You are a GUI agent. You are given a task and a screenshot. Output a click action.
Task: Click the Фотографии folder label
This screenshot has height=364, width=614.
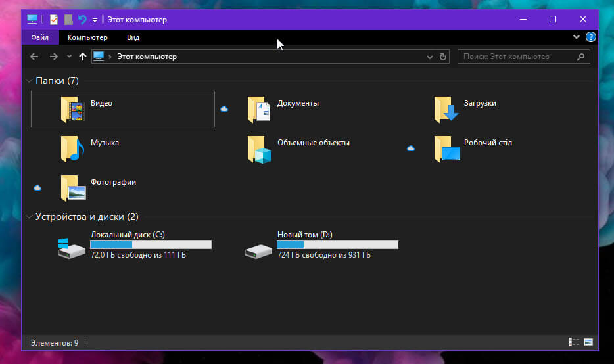pos(113,182)
